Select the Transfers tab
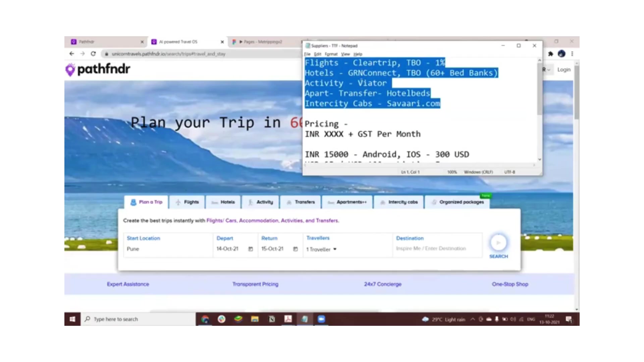644x362 pixels. [301, 202]
